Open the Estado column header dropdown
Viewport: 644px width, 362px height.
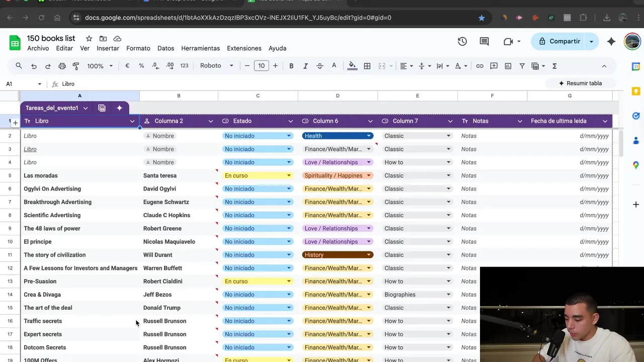[290, 121]
